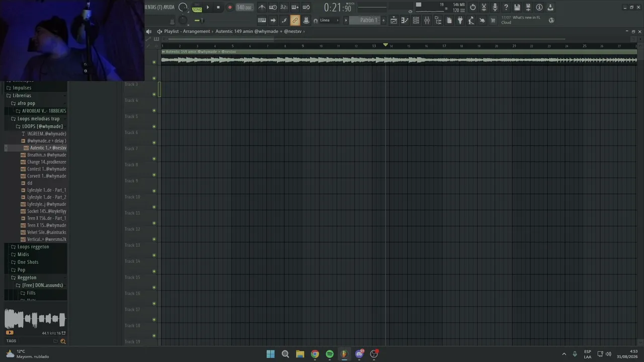Click the shopping cart content library icon
This screenshot has width=644, height=362.
(x=493, y=20)
